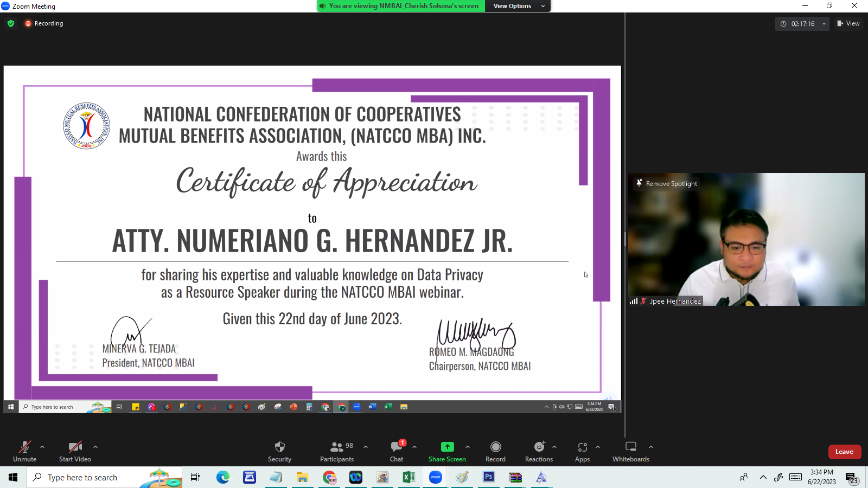Click the Windows Start button
Viewport: 868px width, 488px height.
(13, 477)
